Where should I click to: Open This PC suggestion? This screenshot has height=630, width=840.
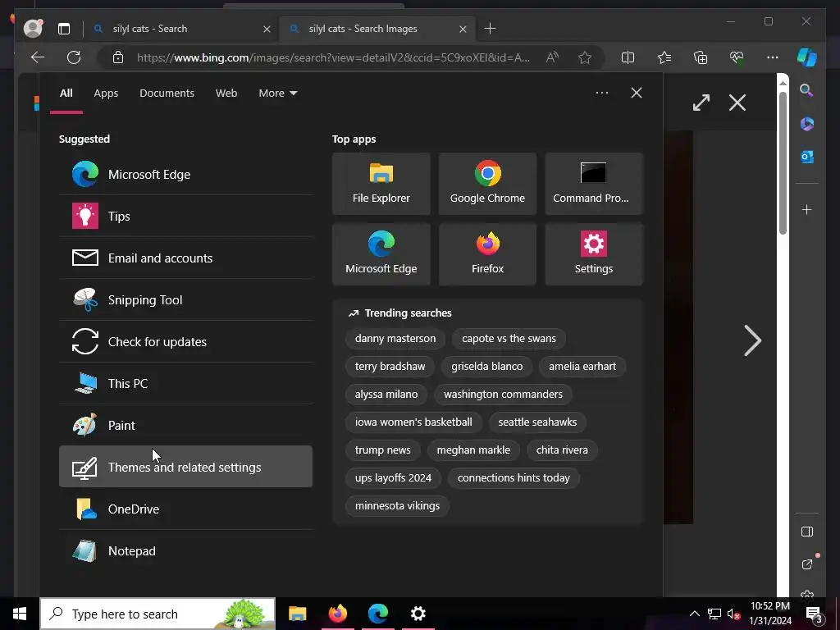pos(185,383)
